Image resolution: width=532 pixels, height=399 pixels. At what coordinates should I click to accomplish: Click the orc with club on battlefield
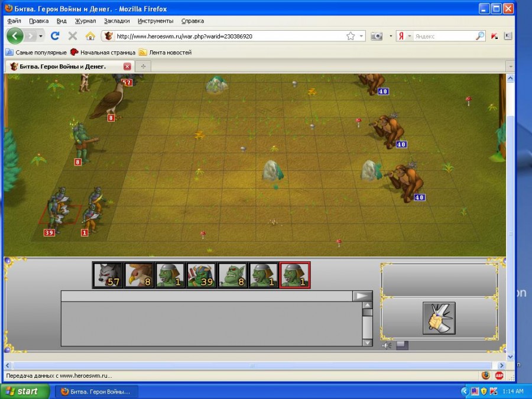pyautogui.click(x=83, y=142)
